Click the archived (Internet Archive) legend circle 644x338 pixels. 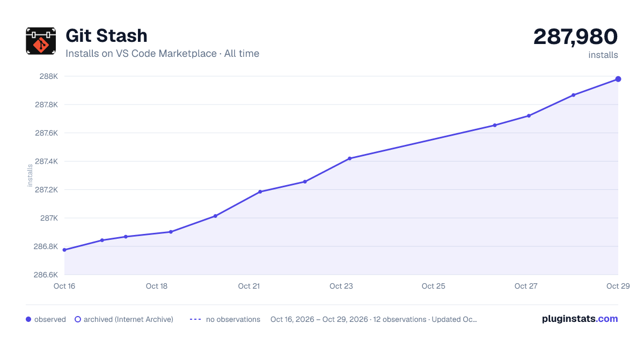tap(77, 319)
